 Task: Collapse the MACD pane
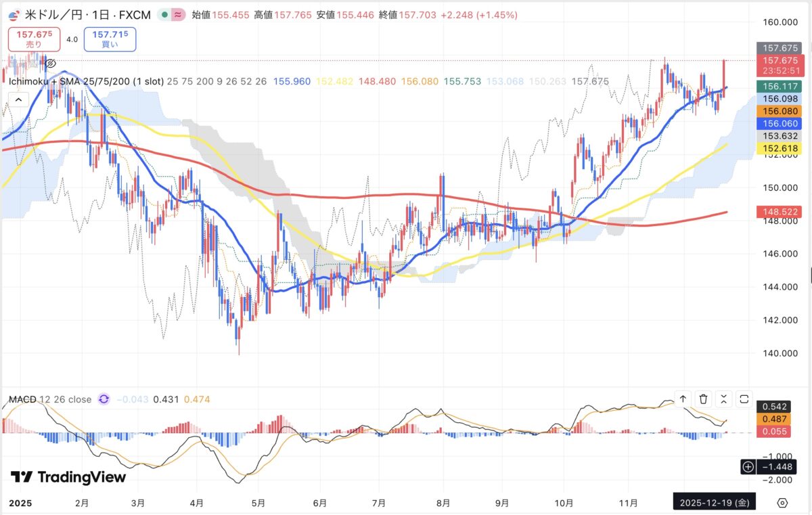coord(724,399)
